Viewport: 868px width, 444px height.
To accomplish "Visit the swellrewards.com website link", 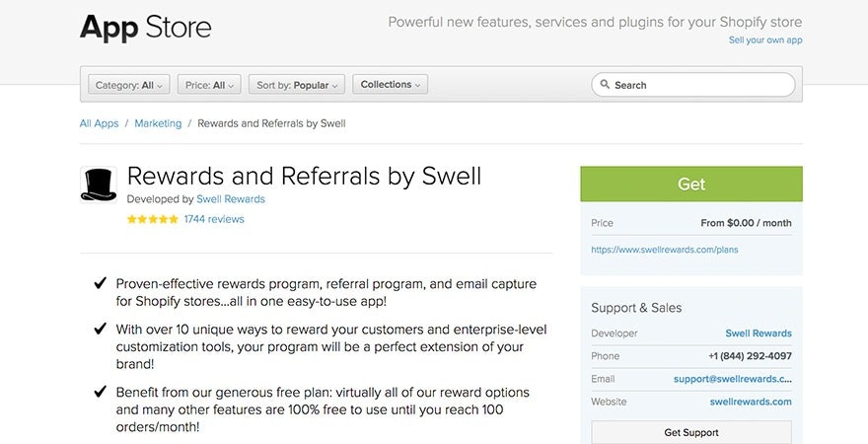I will 750,402.
